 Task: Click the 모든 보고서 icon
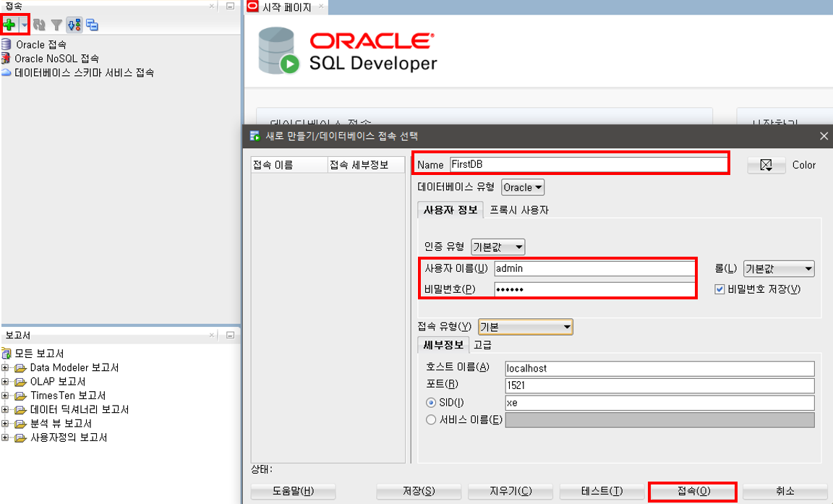point(7,353)
